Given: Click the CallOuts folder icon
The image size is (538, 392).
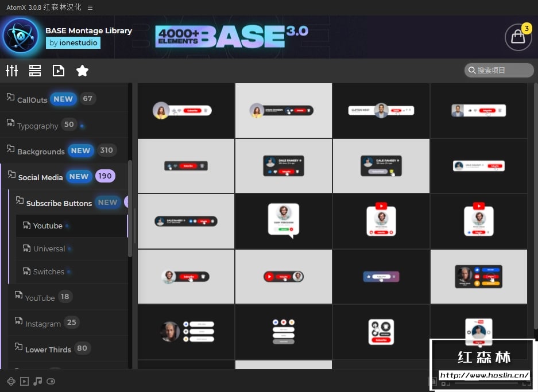Looking at the screenshot, I should (10, 98).
